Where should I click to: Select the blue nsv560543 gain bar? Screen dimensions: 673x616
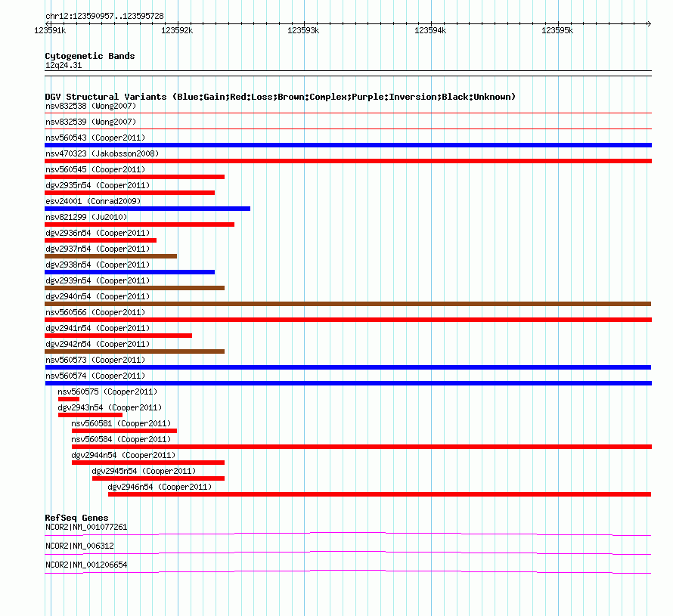click(x=348, y=145)
